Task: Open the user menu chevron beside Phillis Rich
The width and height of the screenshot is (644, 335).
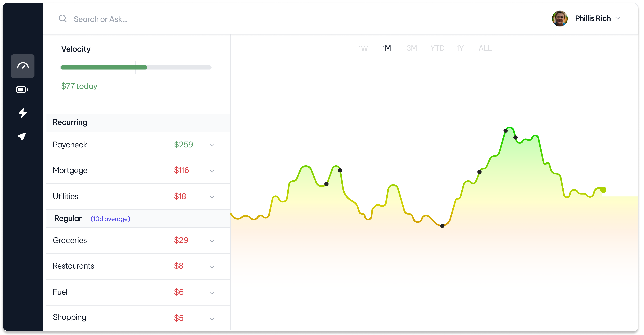Action: pos(618,19)
